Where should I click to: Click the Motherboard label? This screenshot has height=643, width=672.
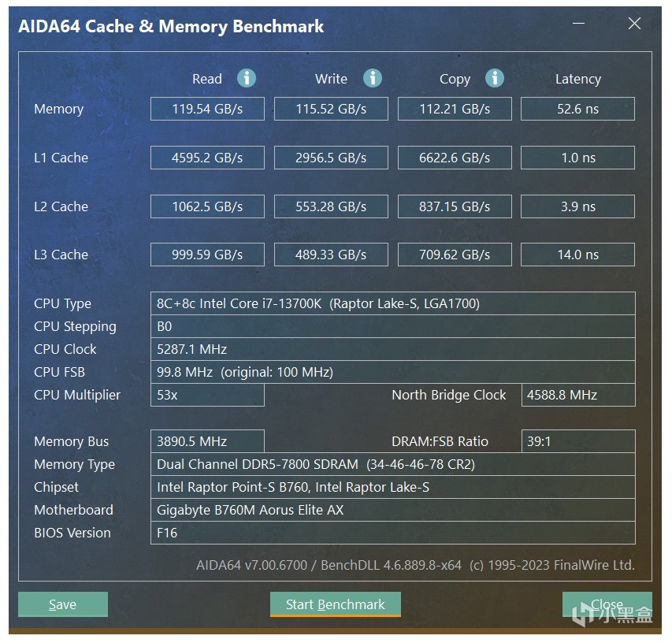coord(74,510)
